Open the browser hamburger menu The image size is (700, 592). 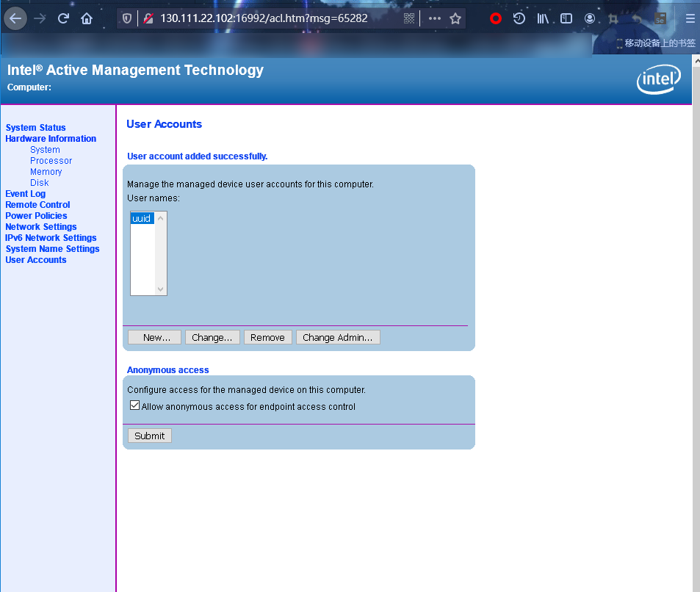(690, 18)
